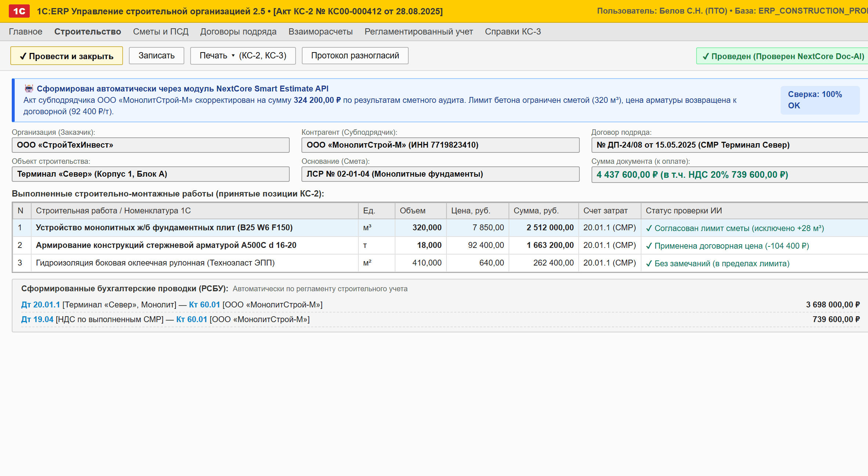Follow Кт 60.01 link in first posting
Screen dimensions: 868x476
(x=205, y=305)
